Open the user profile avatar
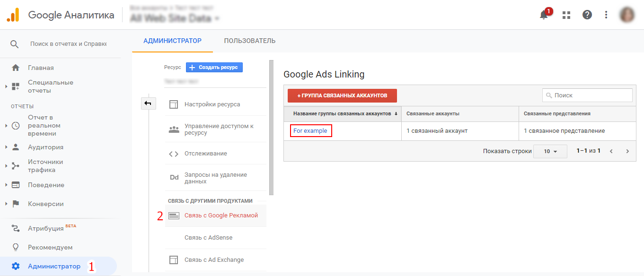This screenshot has width=644, height=276. point(627,15)
